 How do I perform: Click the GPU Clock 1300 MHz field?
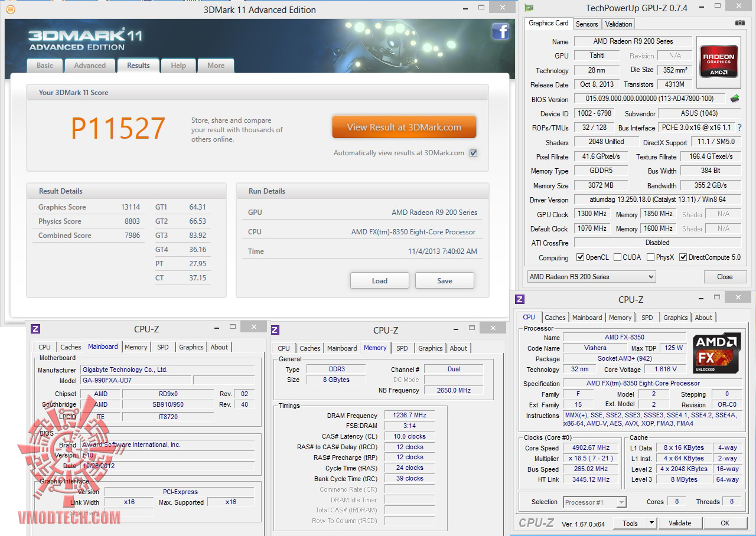click(592, 214)
